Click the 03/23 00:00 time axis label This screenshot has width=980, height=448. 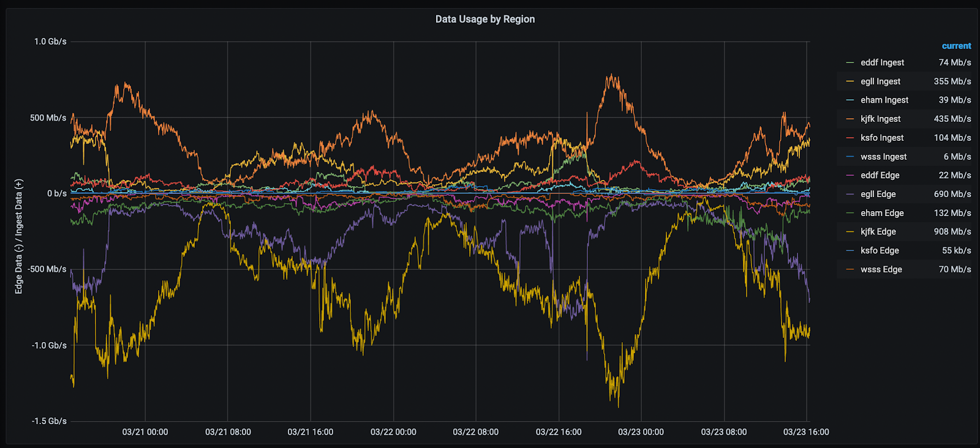coord(641,432)
